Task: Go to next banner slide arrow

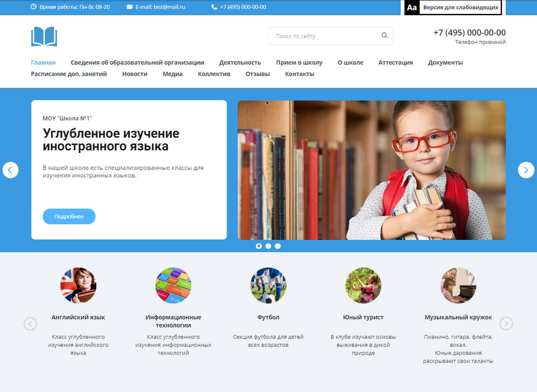Action: pyautogui.click(x=526, y=170)
